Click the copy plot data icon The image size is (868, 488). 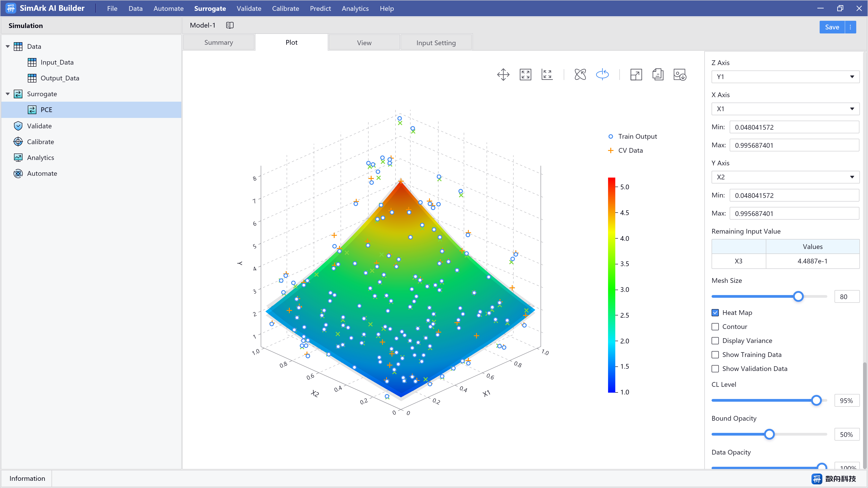click(x=658, y=74)
